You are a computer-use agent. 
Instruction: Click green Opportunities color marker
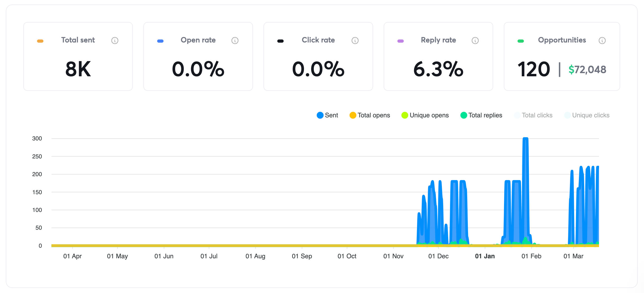[520, 41]
